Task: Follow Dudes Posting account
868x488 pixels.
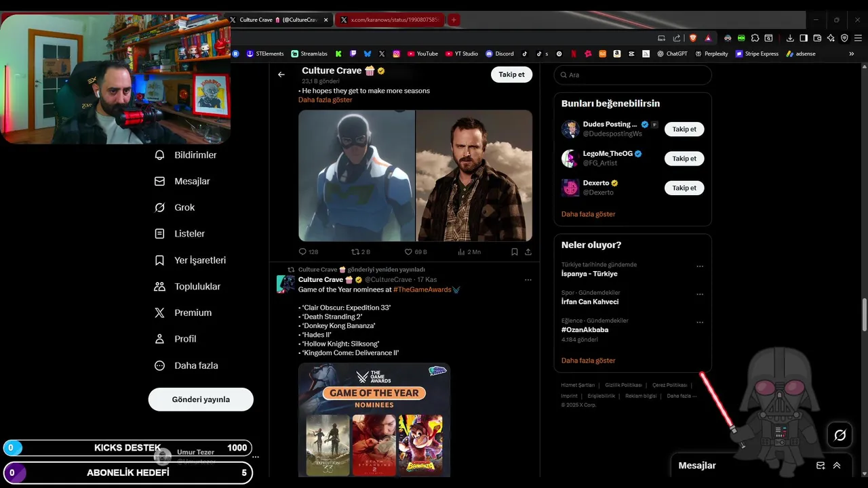Action: click(x=684, y=129)
